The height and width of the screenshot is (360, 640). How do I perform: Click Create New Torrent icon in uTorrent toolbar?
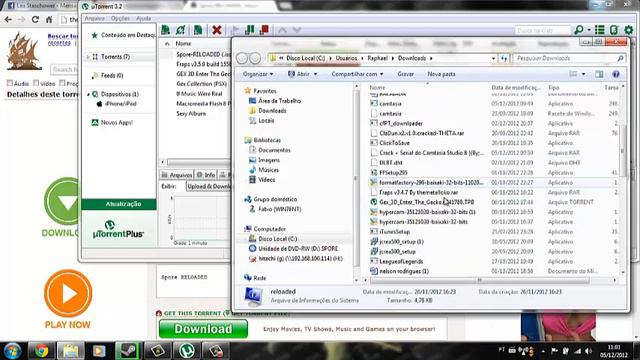click(198, 30)
